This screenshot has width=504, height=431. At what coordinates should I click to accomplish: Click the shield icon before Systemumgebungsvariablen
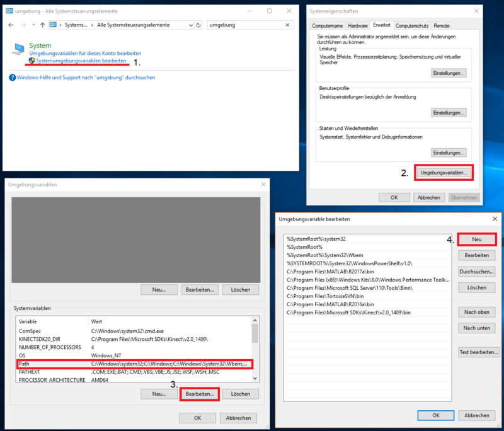click(33, 61)
